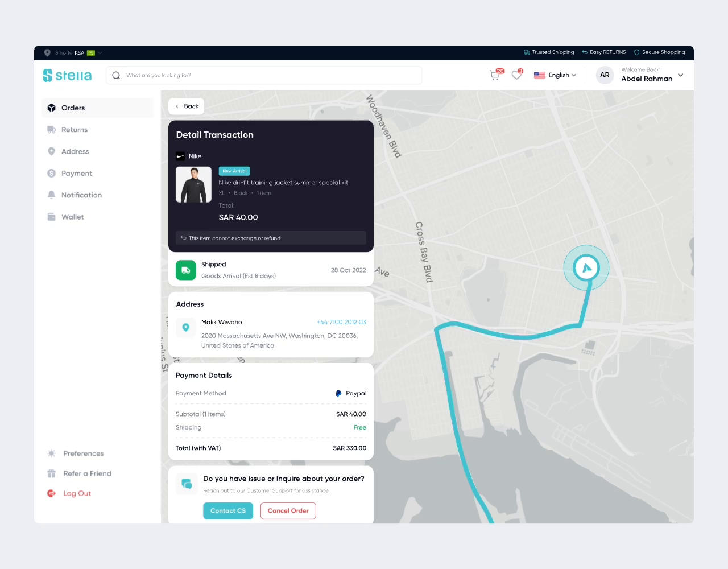The width and height of the screenshot is (728, 569).
Task: Open the English language dropdown
Action: pos(555,75)
